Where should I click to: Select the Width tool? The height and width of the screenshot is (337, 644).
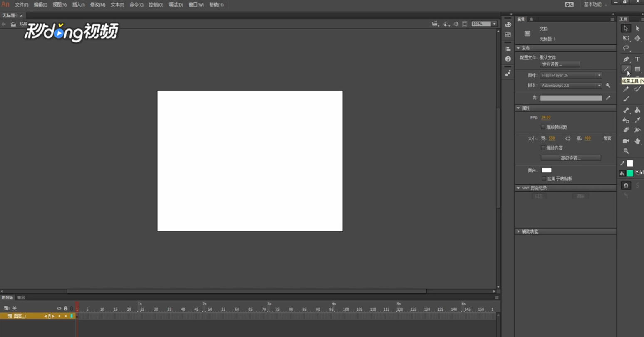pyautogui.click(x=637, y=130)
